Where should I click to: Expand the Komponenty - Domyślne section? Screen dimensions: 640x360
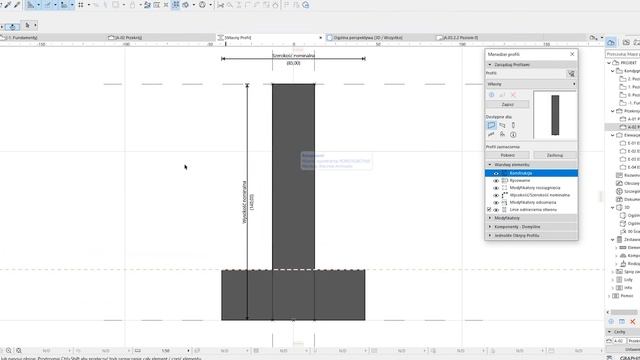click(490, 227)
